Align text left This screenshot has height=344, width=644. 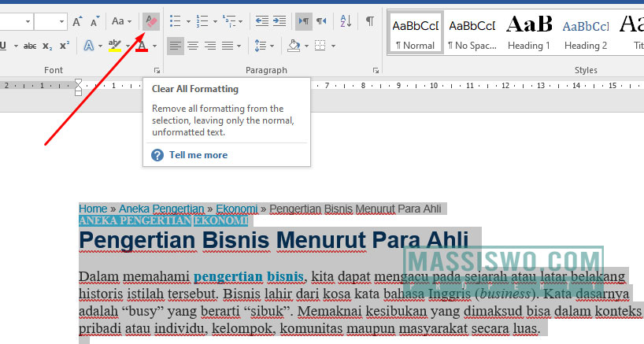pyautogui.click(x=176, y=46)
